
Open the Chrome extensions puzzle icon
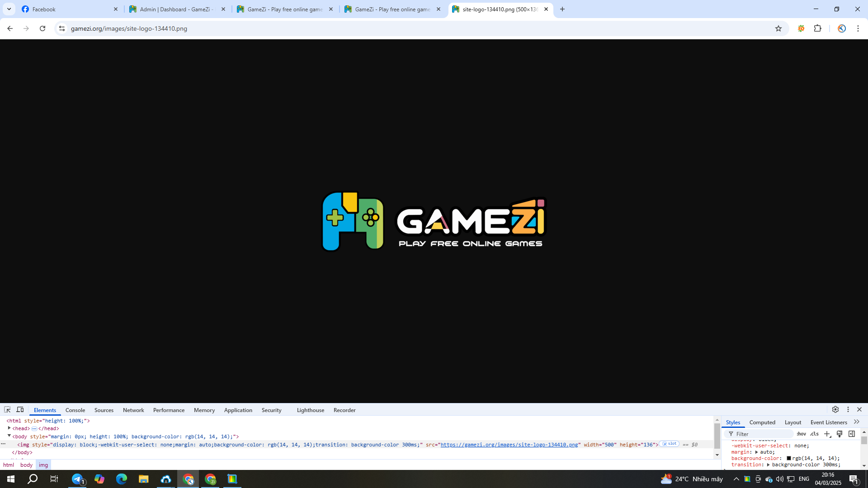click(817, 28)
